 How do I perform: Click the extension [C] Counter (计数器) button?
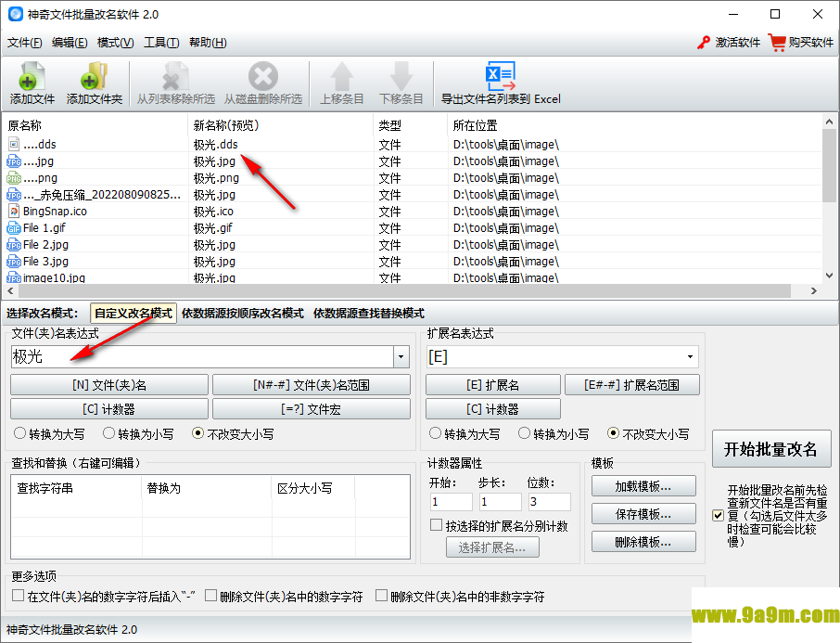point(493,409)
